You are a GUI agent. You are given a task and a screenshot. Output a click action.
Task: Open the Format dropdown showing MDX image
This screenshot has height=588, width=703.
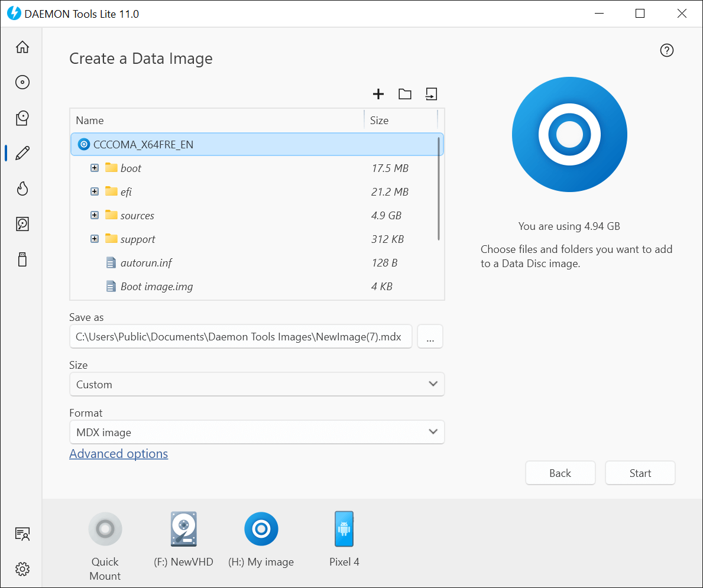tap(257, 432)
